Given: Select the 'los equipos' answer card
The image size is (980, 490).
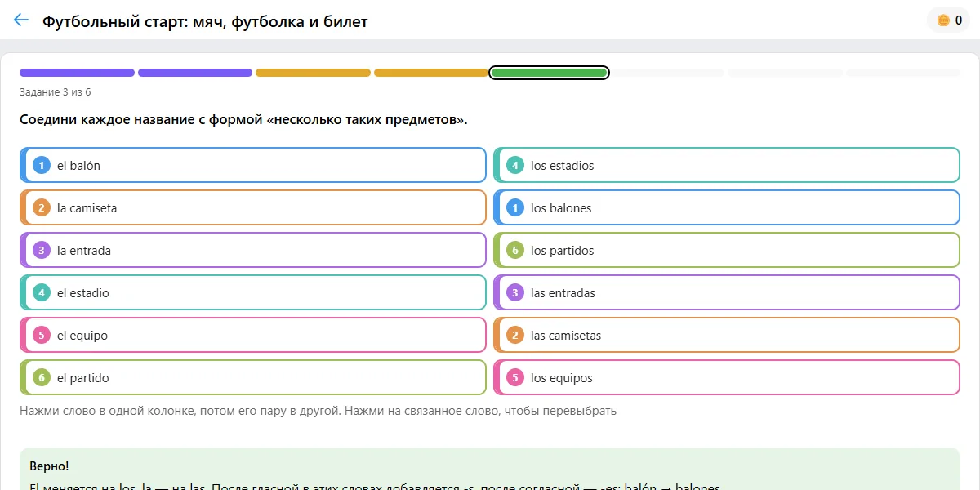Looking at the screenshot, I should [727, 377].
